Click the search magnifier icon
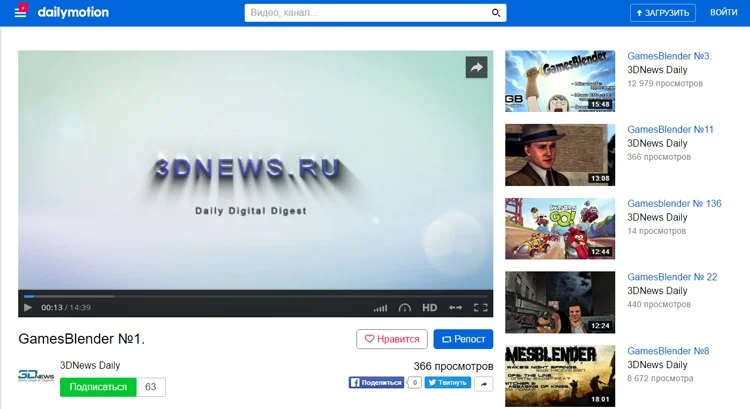Screen dimensions: 750x409 [x=496, y=13]
